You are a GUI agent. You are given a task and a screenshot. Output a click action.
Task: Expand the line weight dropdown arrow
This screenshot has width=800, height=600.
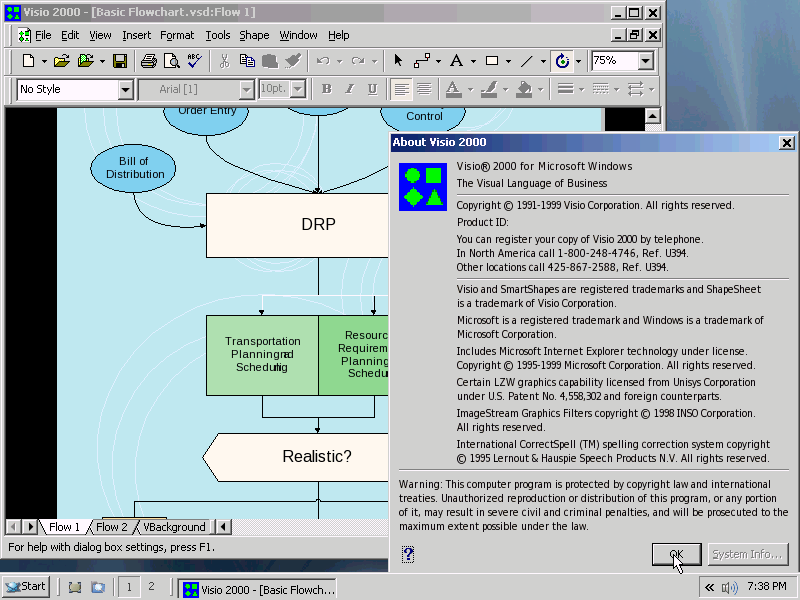click(583, 89)
